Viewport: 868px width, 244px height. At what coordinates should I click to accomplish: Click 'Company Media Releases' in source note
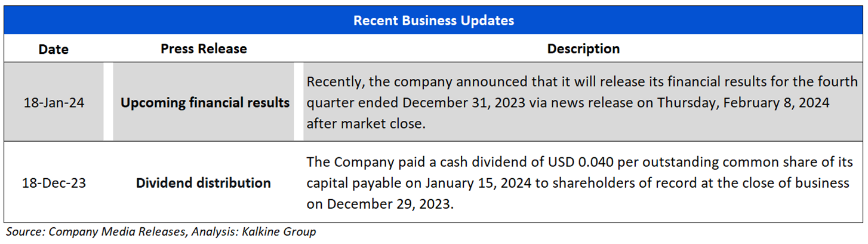point(116,232)
